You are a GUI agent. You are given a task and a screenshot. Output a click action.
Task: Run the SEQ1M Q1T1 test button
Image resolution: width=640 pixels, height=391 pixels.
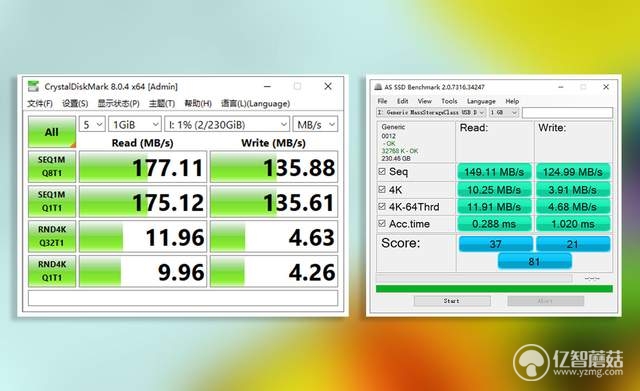52,201
